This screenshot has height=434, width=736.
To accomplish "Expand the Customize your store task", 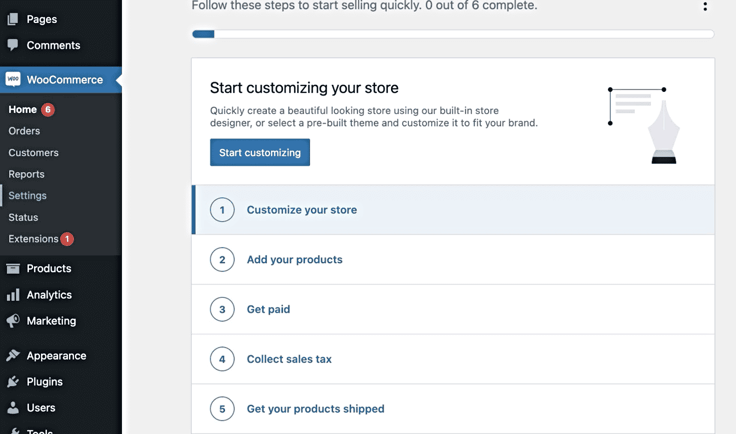I will point(453,210).
